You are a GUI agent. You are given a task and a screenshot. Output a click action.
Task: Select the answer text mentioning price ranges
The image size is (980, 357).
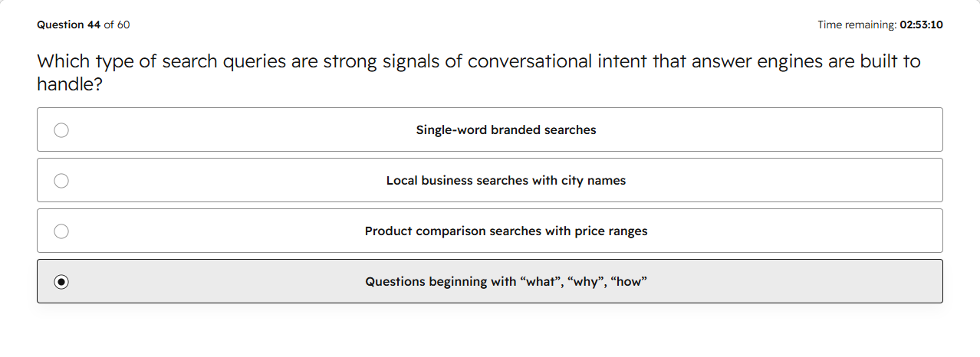coord(506,231)
